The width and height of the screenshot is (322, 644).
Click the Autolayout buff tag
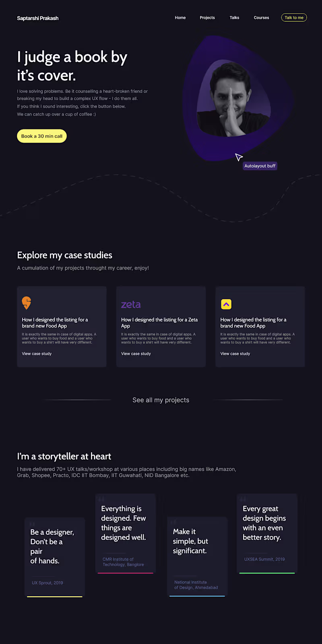260,166
